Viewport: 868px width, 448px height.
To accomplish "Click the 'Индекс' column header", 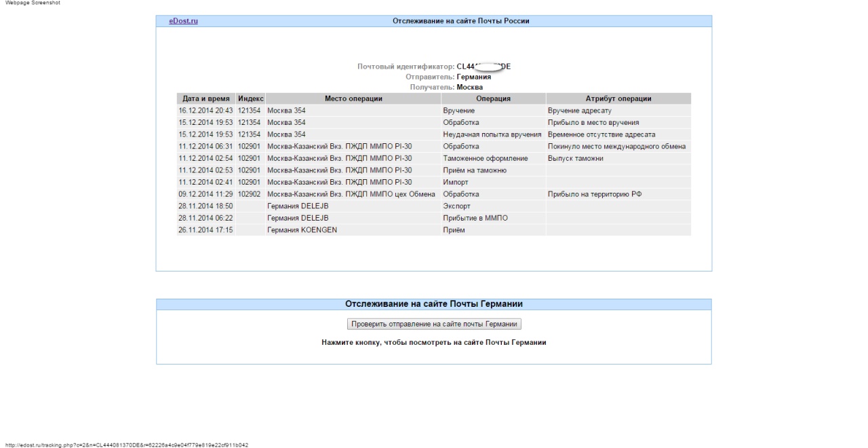I will coord(250,98).
